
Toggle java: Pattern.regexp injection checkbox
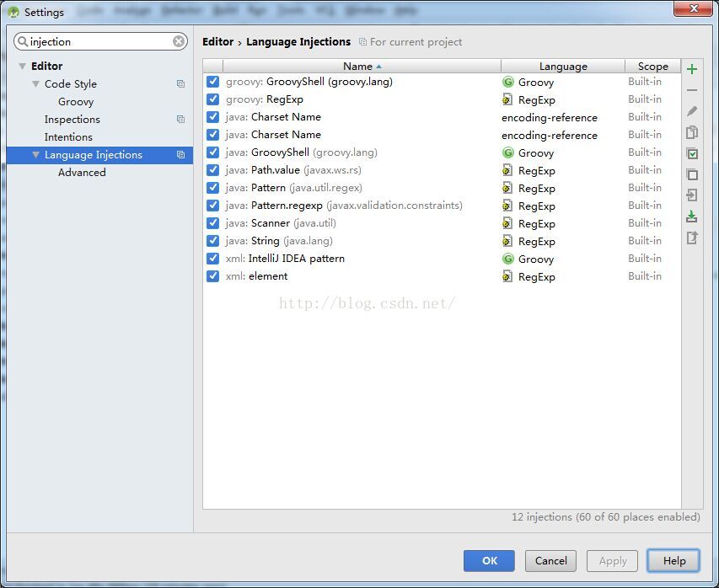coord(212,206)
